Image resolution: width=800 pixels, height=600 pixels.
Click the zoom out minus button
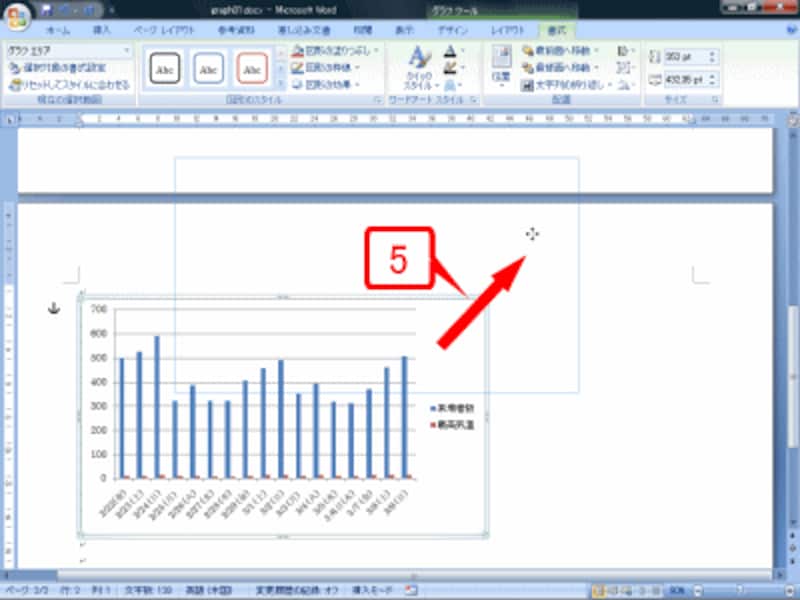click(x=696, y=591)
